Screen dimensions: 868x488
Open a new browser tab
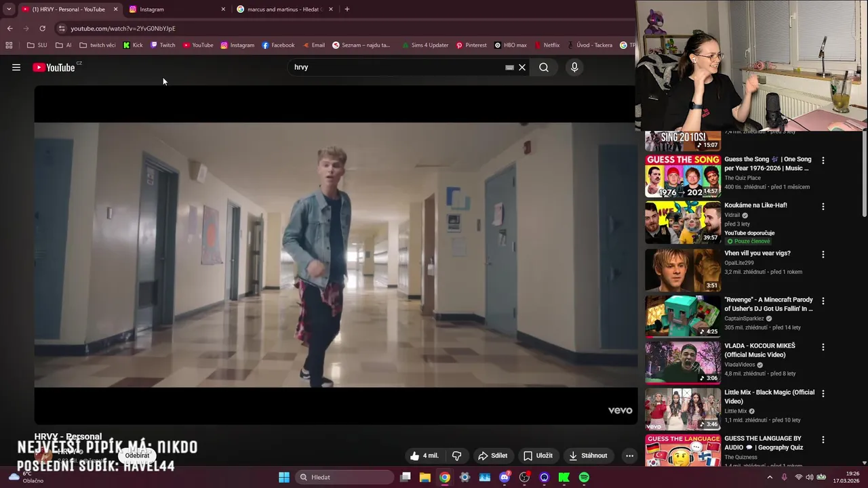pyautogui.click(x=347, y=9)
